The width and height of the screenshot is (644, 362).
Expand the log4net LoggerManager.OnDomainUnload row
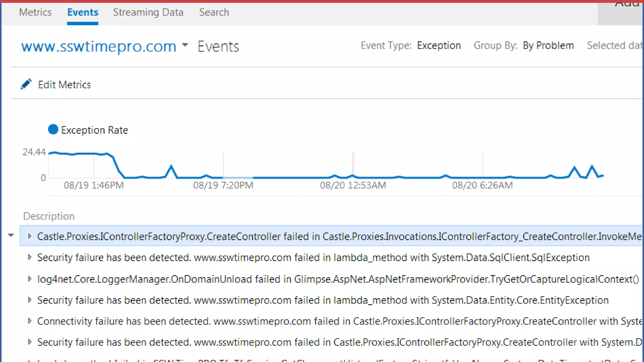[x=30, y=279]
